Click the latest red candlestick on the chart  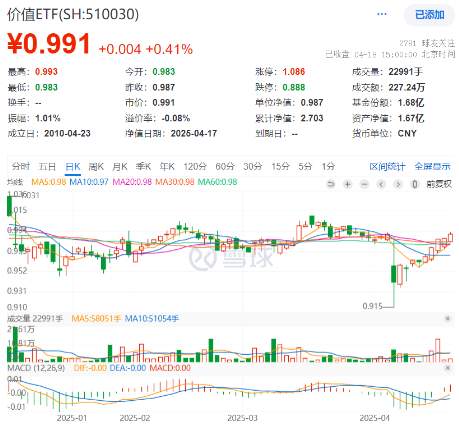click(x=451, y=237)
